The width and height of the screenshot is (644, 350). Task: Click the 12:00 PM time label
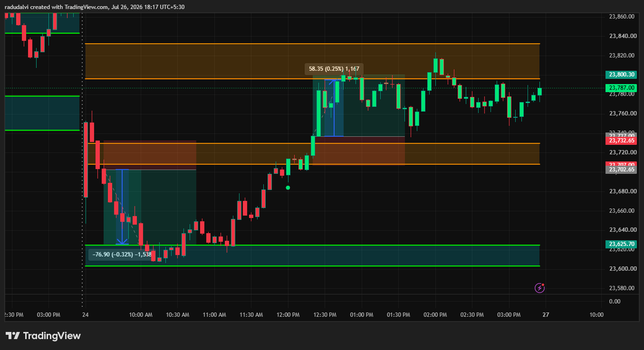pos(287,315)
